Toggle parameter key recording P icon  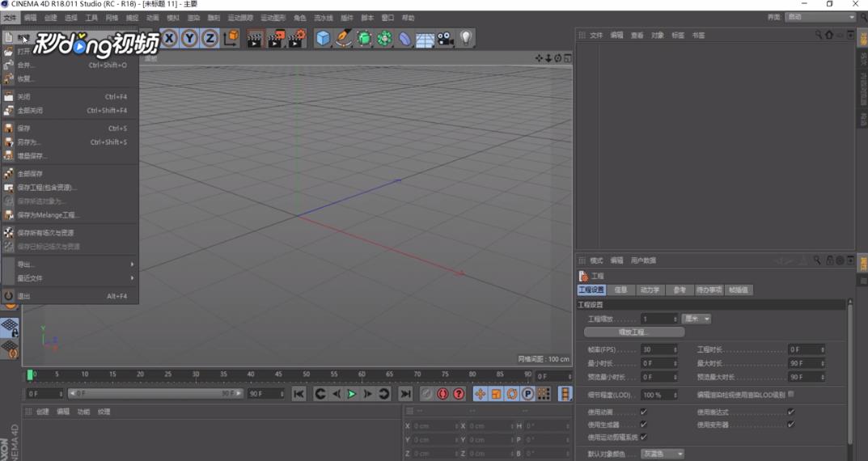pos(527,394)
